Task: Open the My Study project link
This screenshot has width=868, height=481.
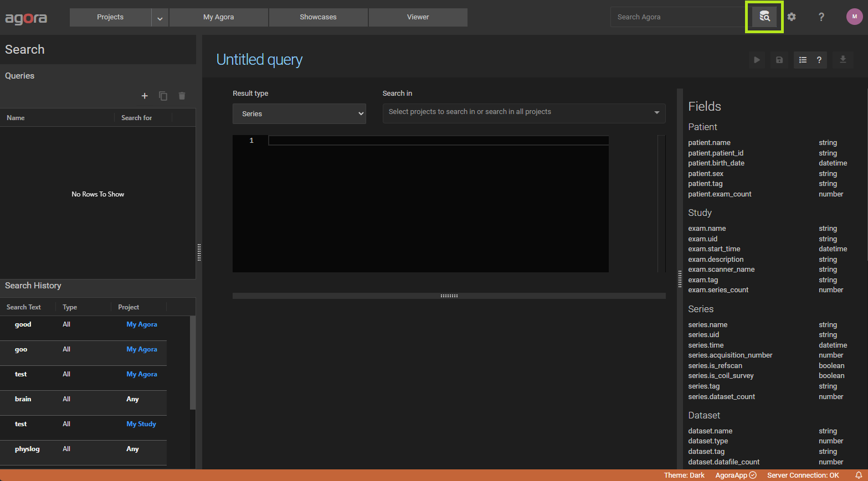Action: (141, 424)
